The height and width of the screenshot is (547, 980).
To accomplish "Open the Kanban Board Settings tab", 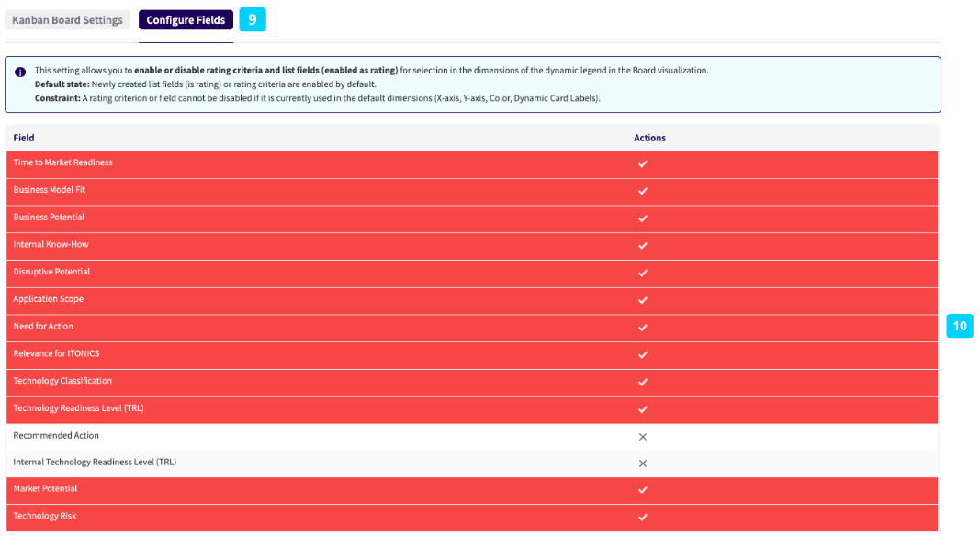I will 67,20.
